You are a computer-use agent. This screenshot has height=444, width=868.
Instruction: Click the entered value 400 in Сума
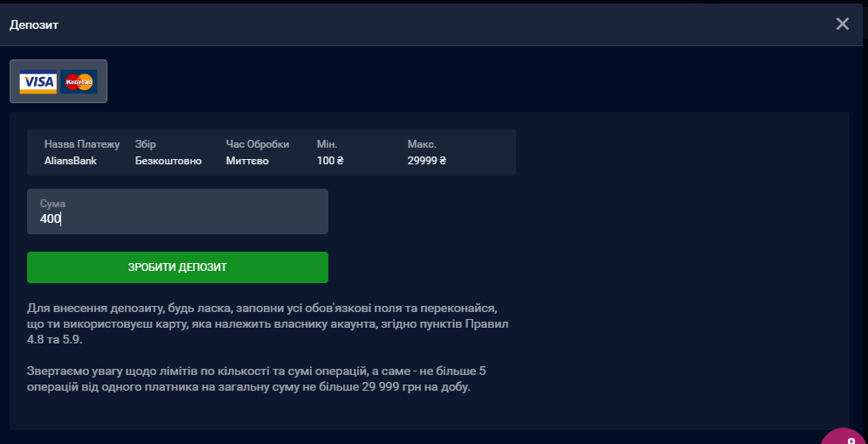(x=51, y=219)
